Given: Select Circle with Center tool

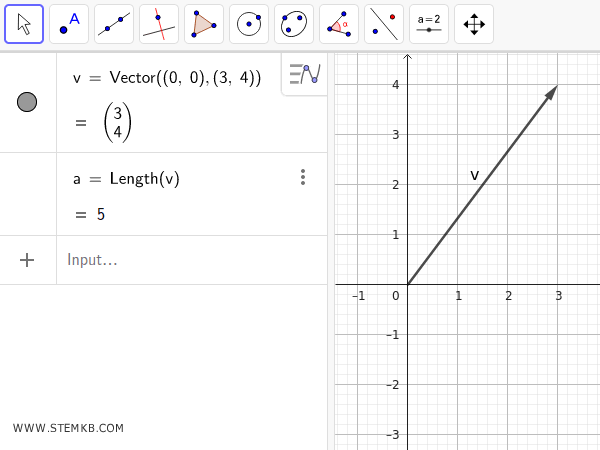Looking at the screenshot, I should [249, 24].
